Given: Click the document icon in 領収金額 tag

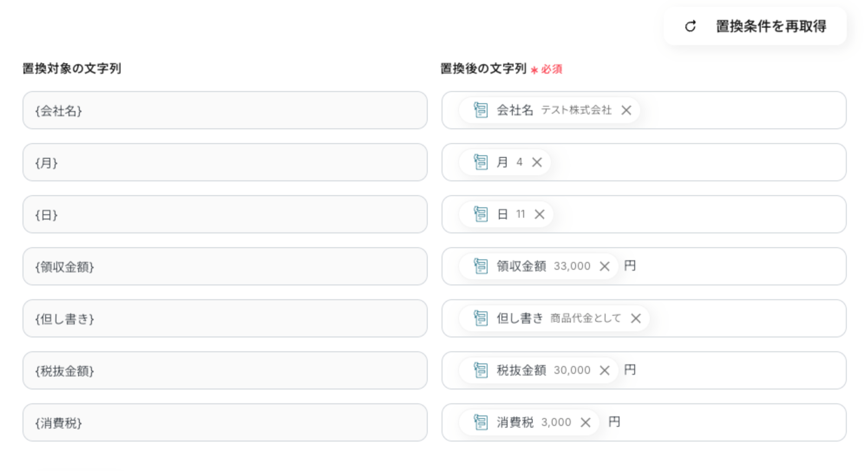Looking at the screenshot, I should 481,266.
